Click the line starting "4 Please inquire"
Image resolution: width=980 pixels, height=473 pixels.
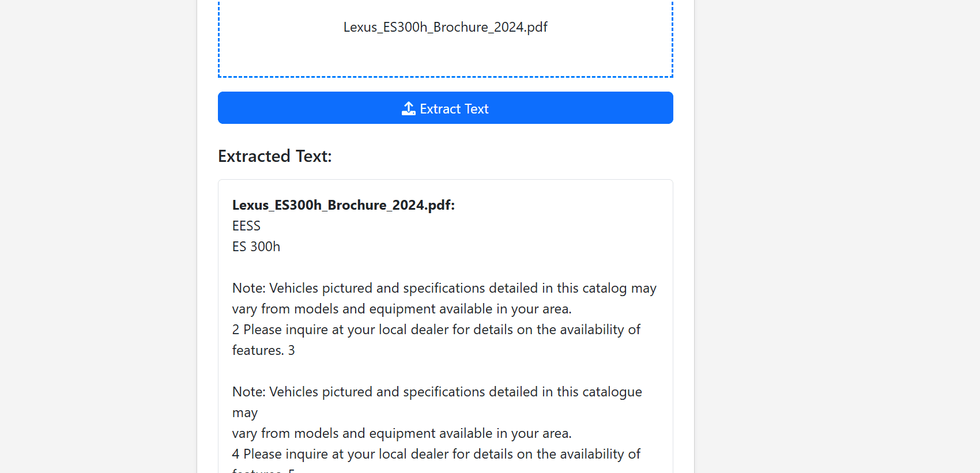pyautogui.click(x=436, y=454)
